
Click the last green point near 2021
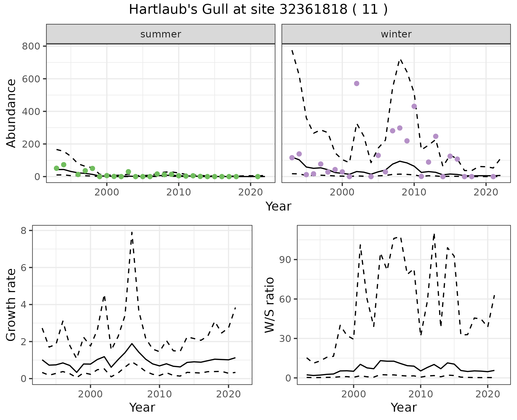coord(258,177)
